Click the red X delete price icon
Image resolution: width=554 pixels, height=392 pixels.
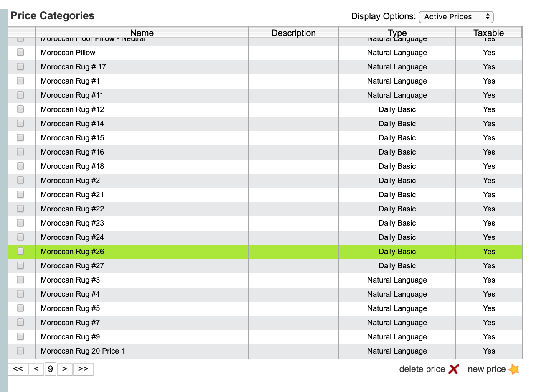coord(453,369)
